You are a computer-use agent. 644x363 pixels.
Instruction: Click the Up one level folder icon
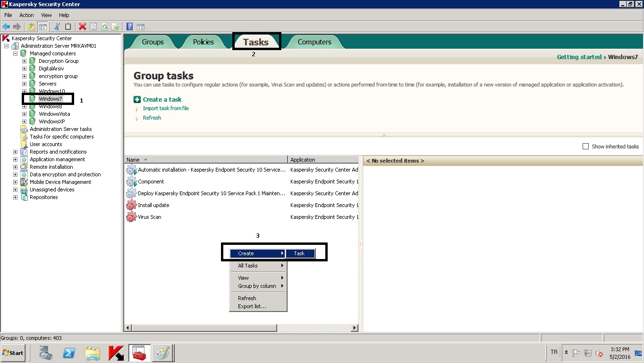click(x=32, y=27)
